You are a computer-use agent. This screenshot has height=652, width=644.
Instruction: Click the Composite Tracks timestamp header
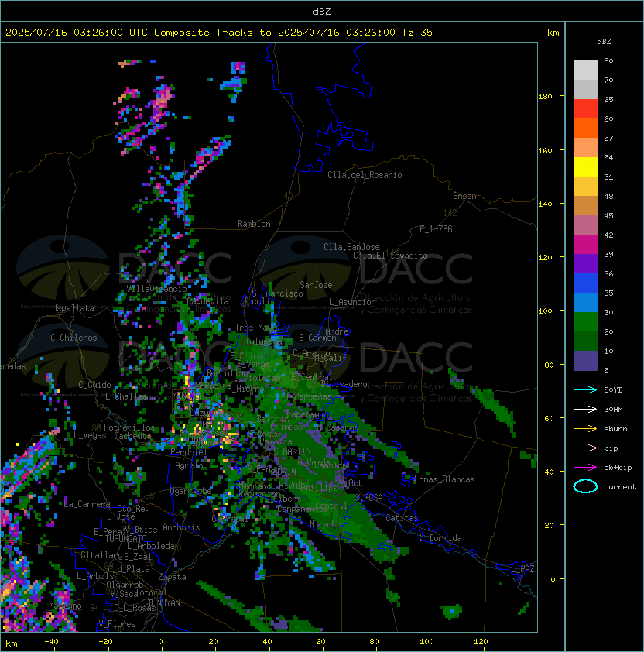click(219, 33)
